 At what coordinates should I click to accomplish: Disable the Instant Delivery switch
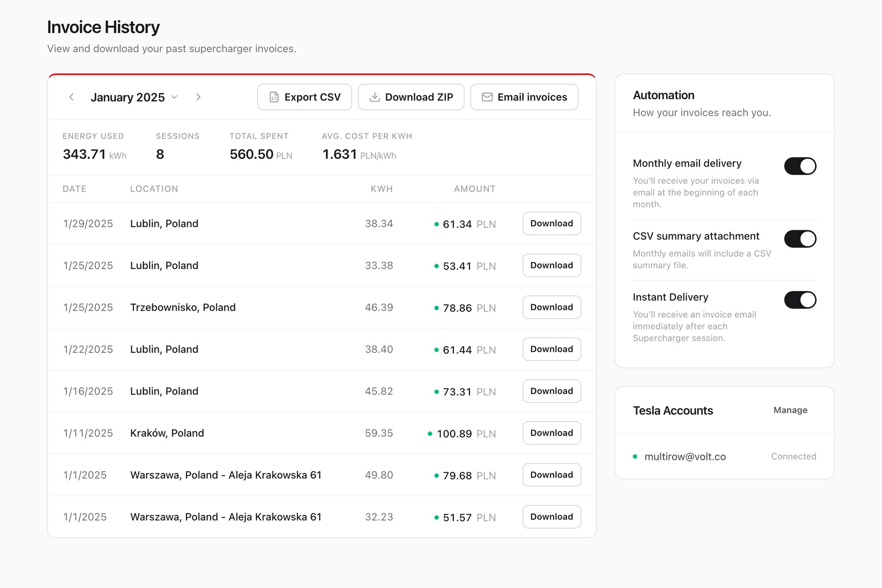click(800, 300)
